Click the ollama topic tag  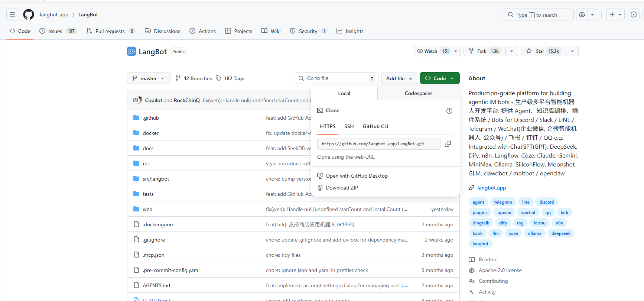click(534, 233)
